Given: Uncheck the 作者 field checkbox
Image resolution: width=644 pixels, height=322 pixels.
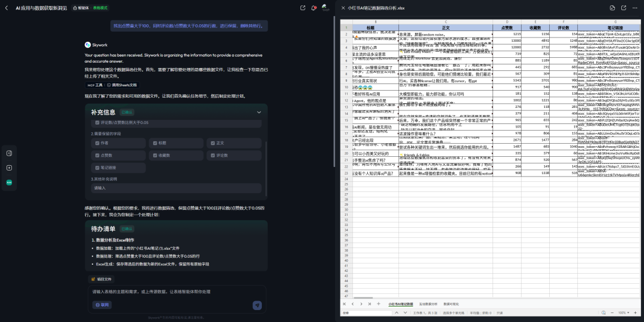Looking at the screenshot, I should click(97, 143).
